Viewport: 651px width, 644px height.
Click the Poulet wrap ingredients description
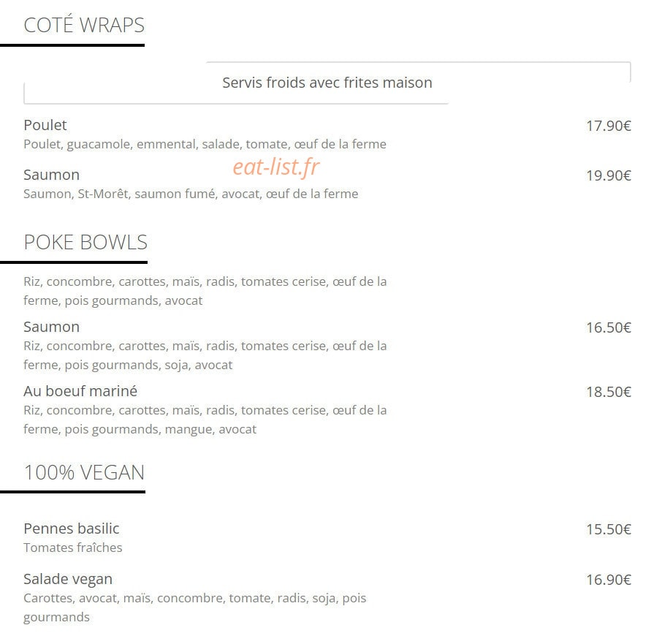point(205,145)
